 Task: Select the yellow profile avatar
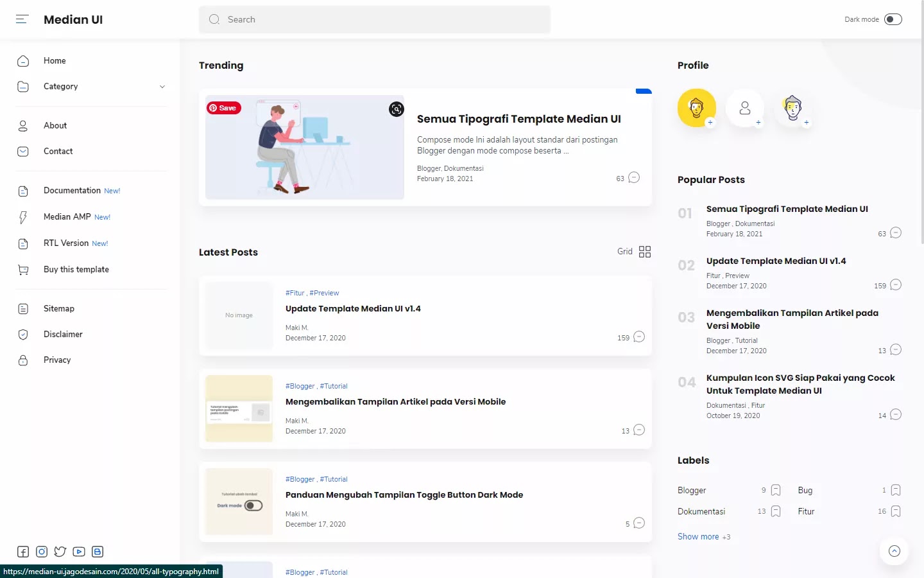click(697, 108)
